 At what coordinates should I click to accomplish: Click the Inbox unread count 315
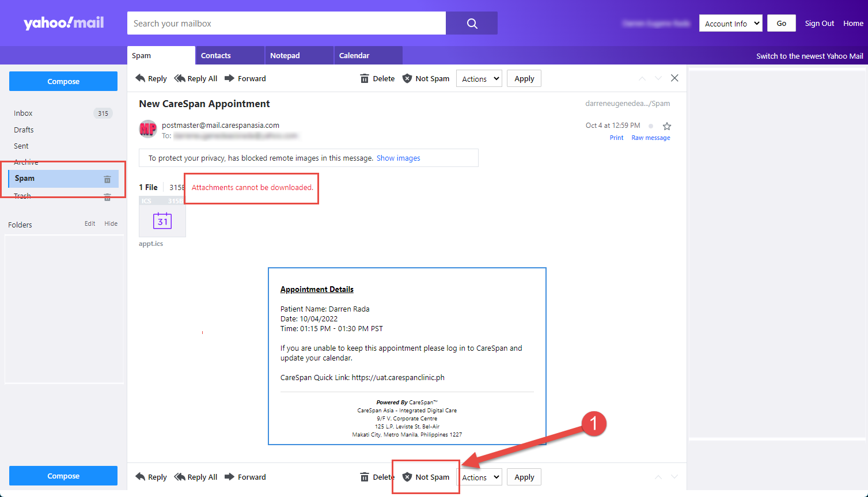pyautogui.click(x=103, y=113)
